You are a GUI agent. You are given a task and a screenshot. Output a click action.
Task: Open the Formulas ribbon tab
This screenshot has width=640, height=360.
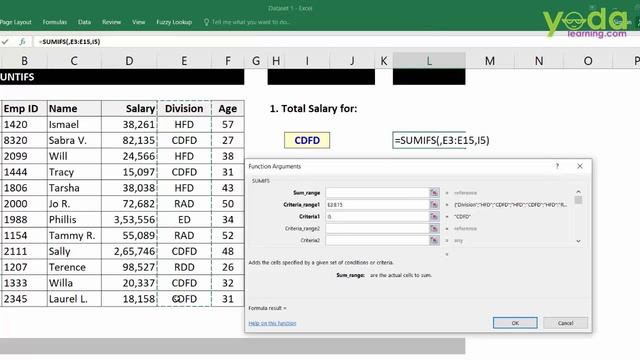pyautogui.click(x=55, y=22)
